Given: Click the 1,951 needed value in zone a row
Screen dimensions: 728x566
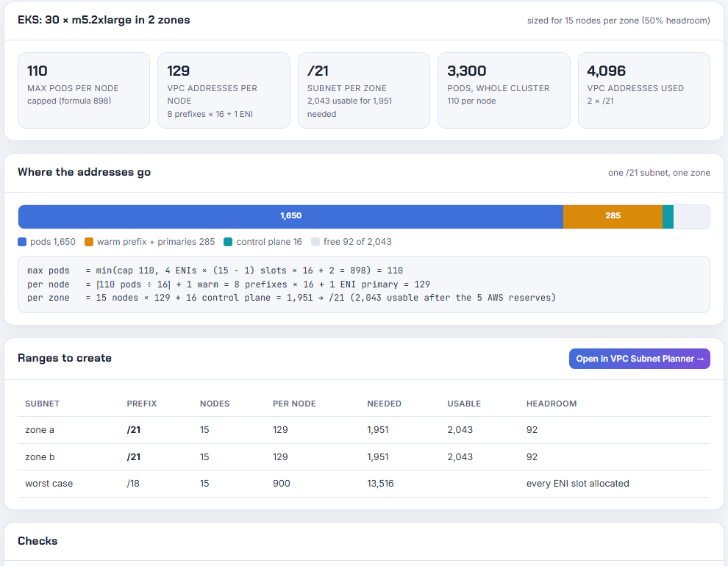Looking at the screenshot, I should 377,430.
